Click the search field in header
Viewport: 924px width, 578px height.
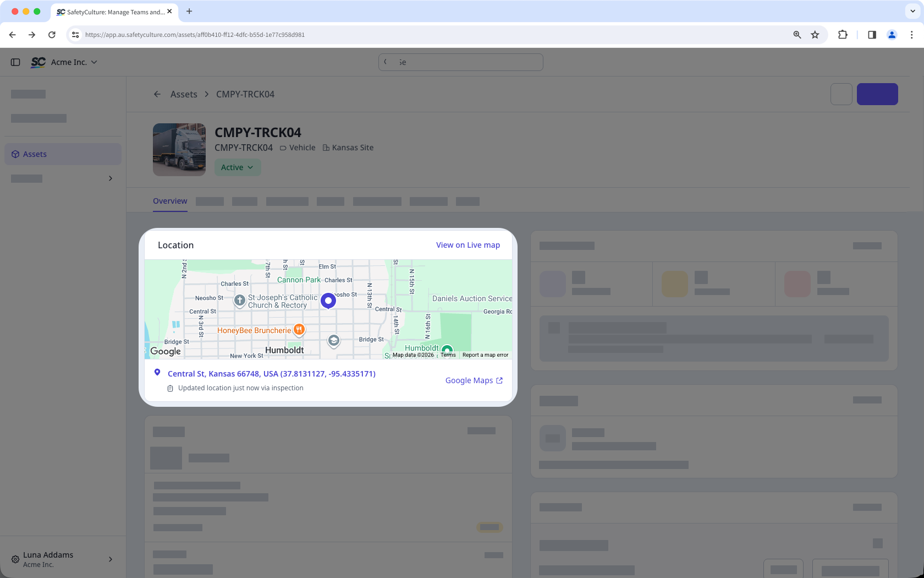coord(460,62)
